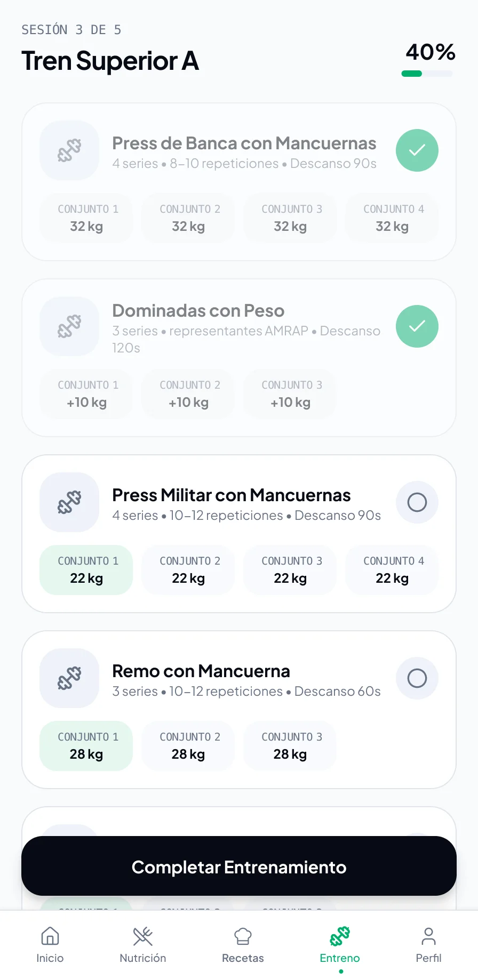Tap Conjunto 4 of Press Militar
Viewport: 478px width, 980px height.
(x=392, y=570)
